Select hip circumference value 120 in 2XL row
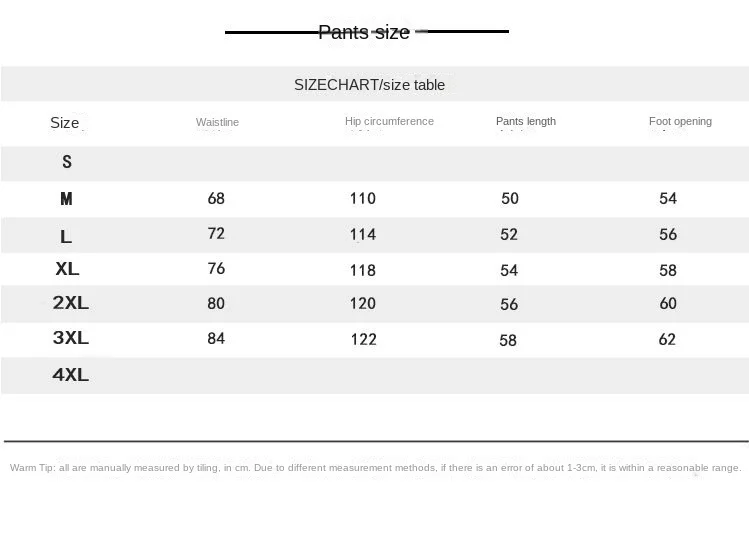Viewport: 749px width, 537px height. coord(363,303)
